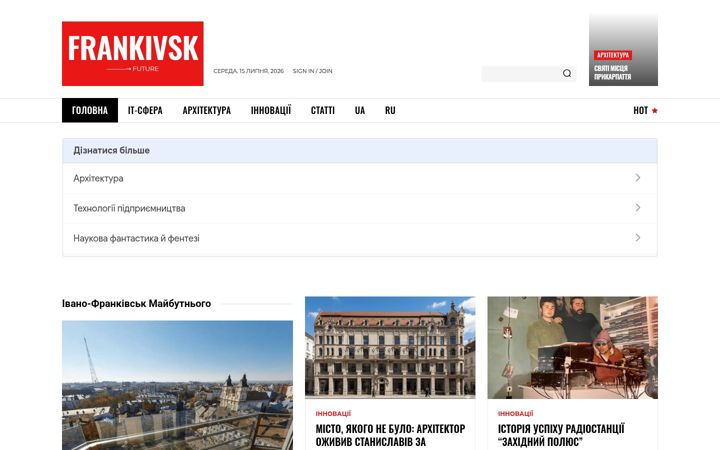Open the Наукова фантастика й фентезі row
The height and width of the screenshot is (450, 720).
(x=360, y=238)
